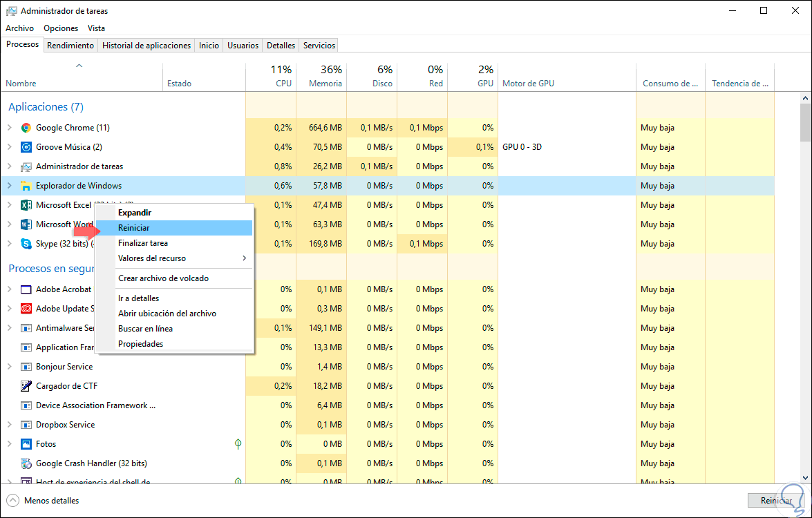Click the Groove Música icon
812x518 pixels.
pyautogui.click(x=26, y=147)
